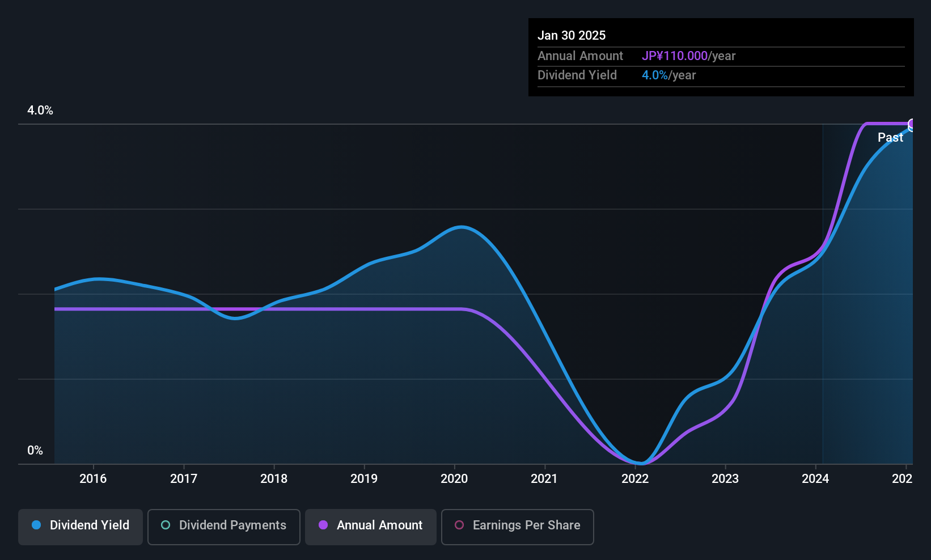
Task: Toggle the Dividend Yield series
Action: [x=81, y=527]
